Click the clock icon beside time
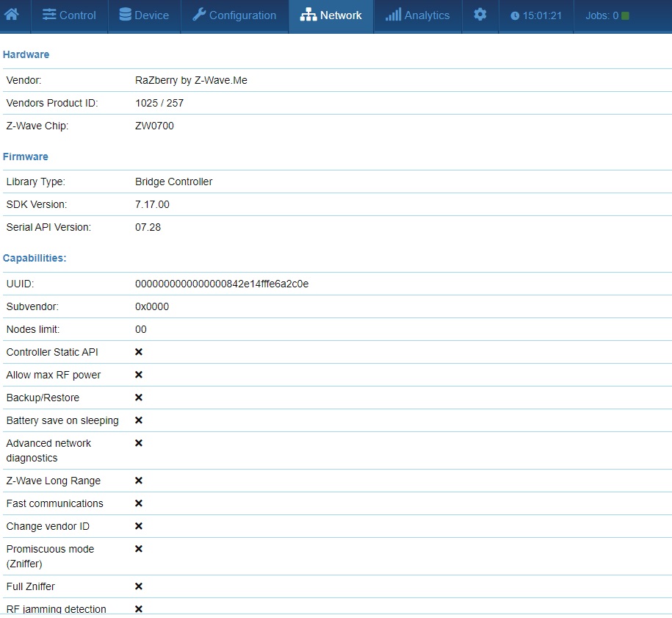The height and width of the screenshot is (618, 672). [x=515, y=15]
